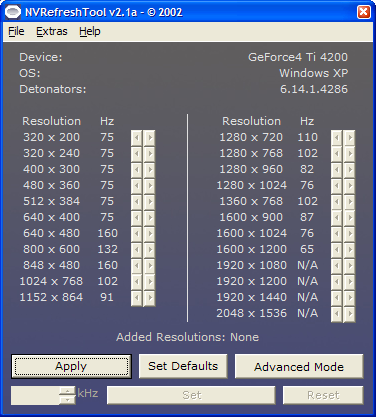Screen dimensions: 376x417
Task: Raise refresh rate for 1024 x 768
Action: 150,282
